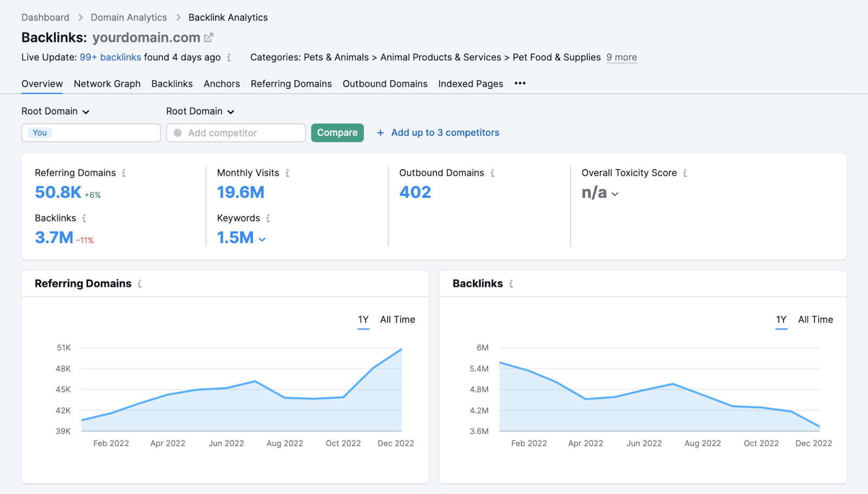Viewport: 868px width, 494px height.
Task: Expand the Keywords 1.5M dropdown arrow
Action: 262,239
